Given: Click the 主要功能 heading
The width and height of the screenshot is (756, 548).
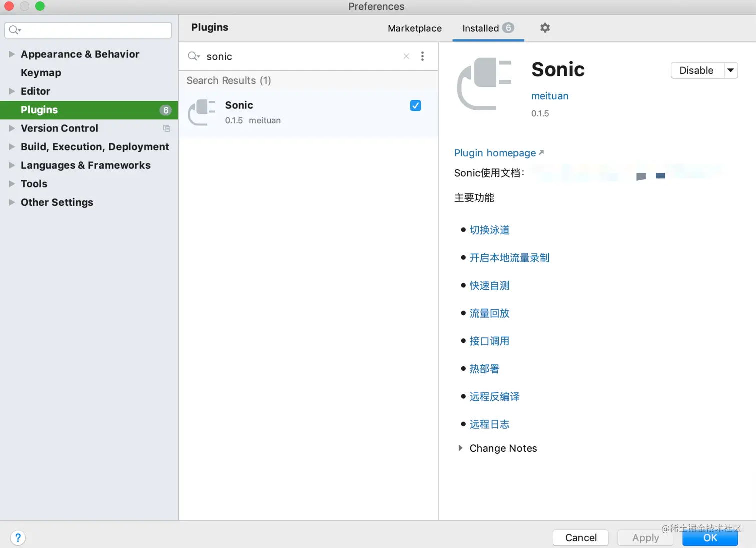Looking at the screenshot, I should coord(474,198).
